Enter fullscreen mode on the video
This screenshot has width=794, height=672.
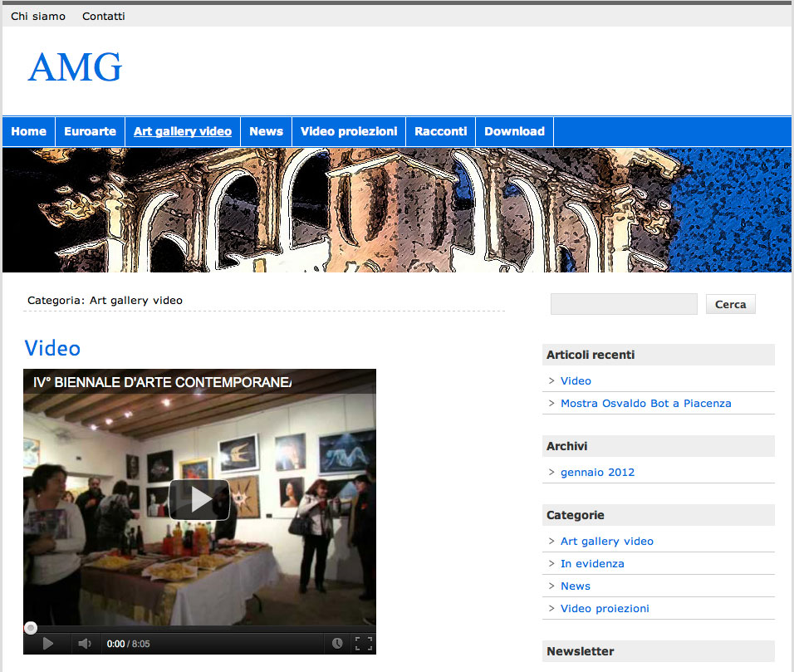coord(363,643)
